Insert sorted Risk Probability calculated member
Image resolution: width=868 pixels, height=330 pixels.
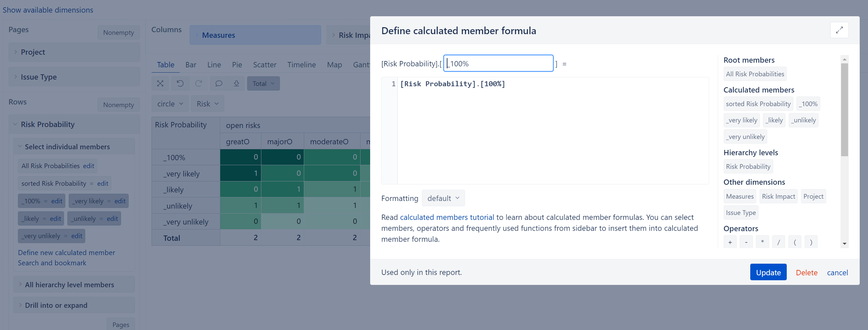(x=758, y=104)
